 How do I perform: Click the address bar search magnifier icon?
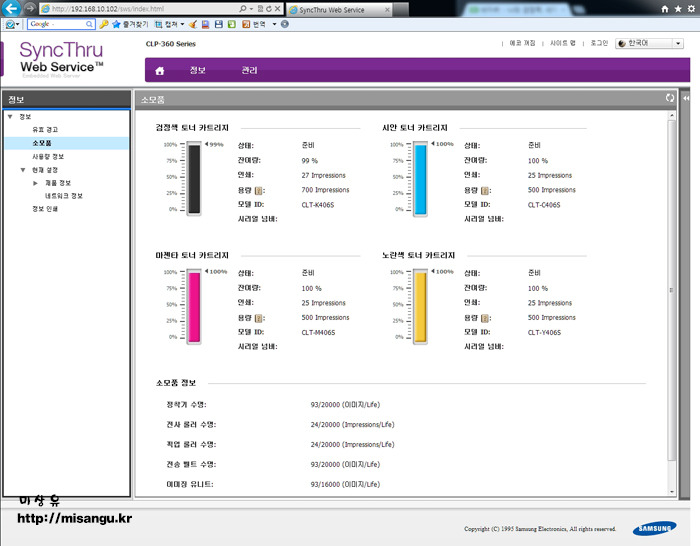242,8
